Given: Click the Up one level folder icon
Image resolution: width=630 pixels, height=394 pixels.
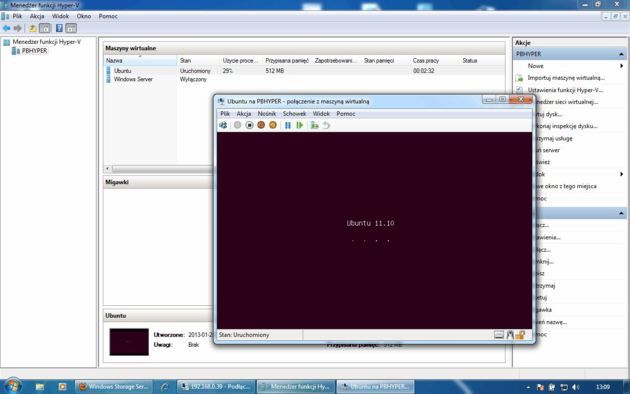Looking at the screenshot, I should click(x=33, y=28).
